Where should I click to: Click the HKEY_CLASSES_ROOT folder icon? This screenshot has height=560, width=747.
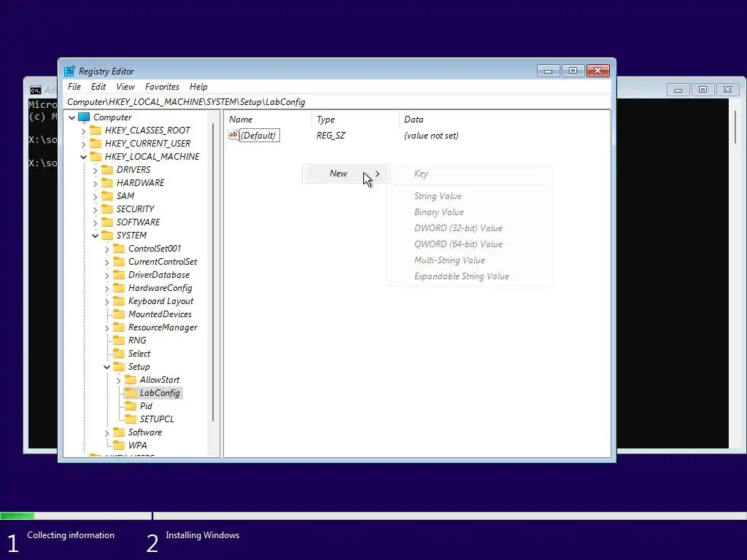pyautogui.click(x=96, y=130)
